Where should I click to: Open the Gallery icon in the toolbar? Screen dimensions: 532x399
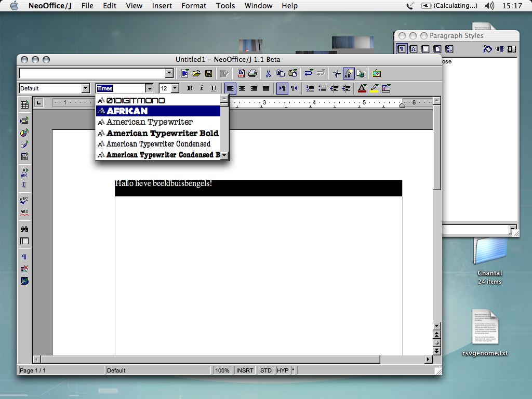coord(377,73)
